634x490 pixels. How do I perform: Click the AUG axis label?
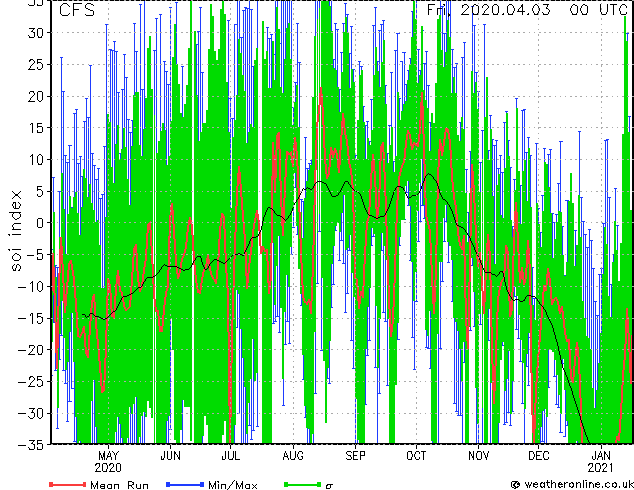coord(293,456)
